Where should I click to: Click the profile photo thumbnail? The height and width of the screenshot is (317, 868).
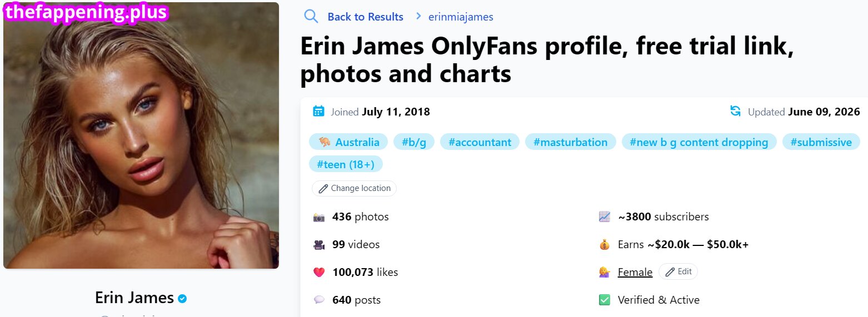pyautogui.click(x=141, y=135)
